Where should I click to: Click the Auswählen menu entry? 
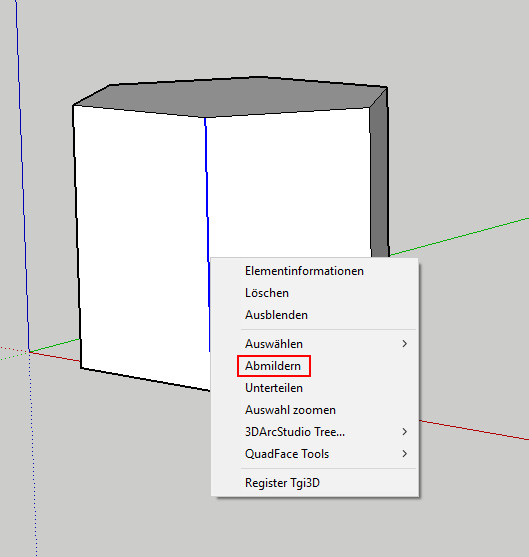point(274,344)
